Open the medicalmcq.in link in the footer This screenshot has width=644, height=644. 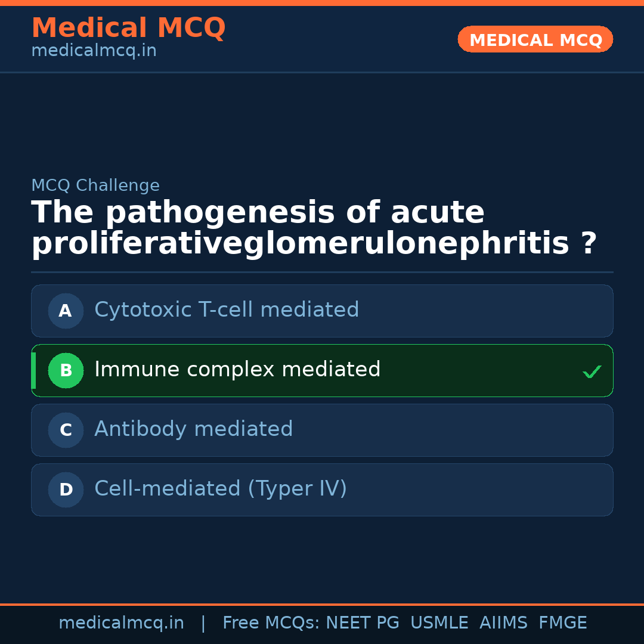pos(121,623)
